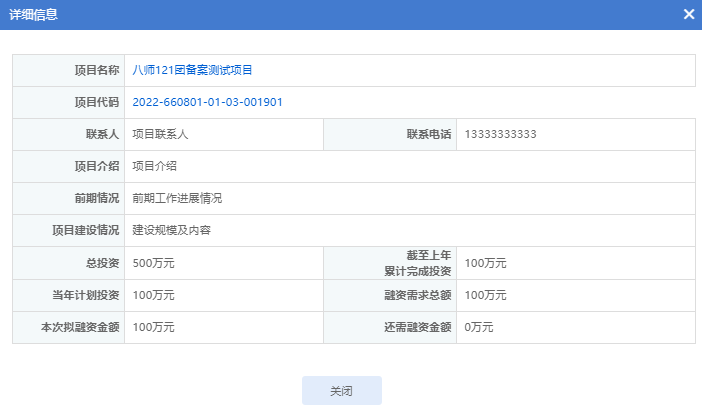Image resolution: width=702 pixels, height=410 pixels.
Task: Select the 500万元 total investment value
Action: click(153, 263)
